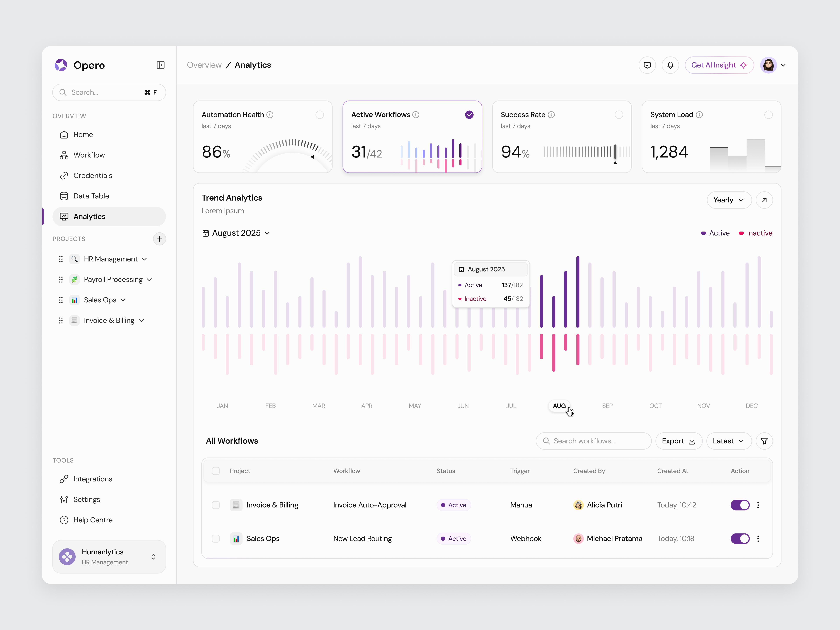Select the Workflow item in the sidebar

coord(89,155)
